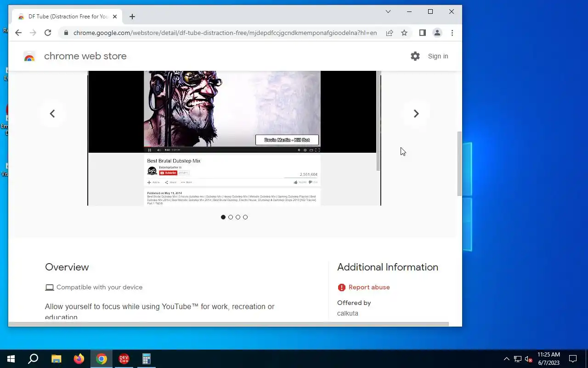The width and height of the screenshot is (588, 368).
Task: Click the Sign in link
Action: (438, 56)
